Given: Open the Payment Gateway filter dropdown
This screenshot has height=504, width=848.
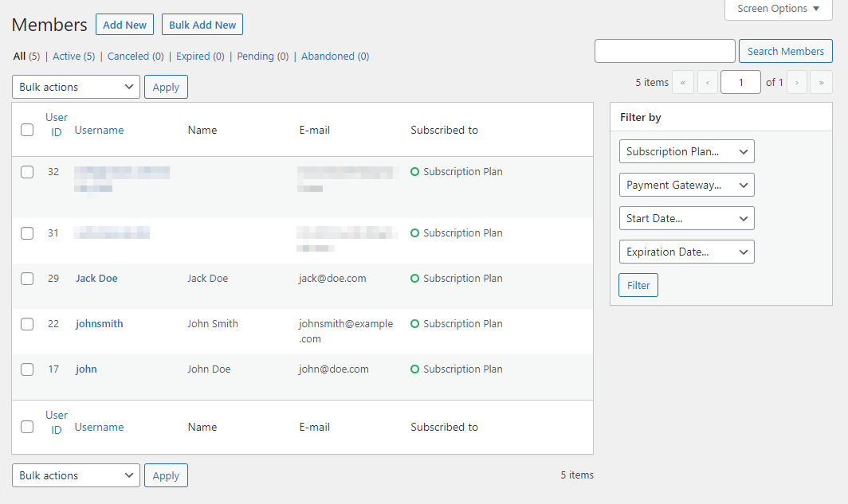Looking at the screenshot, I should pos(686,185).
